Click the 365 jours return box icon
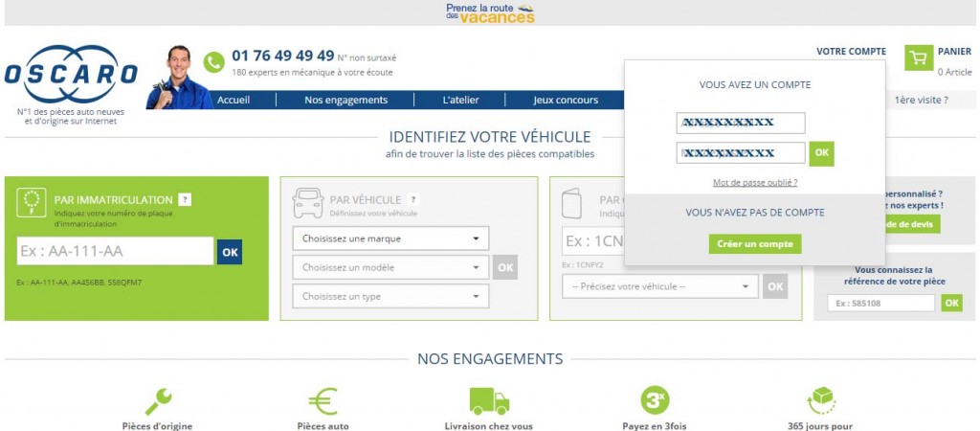Image resolution: width=980 pixels, height=431 pixels. pyautogui.click(x=820, y=401)
